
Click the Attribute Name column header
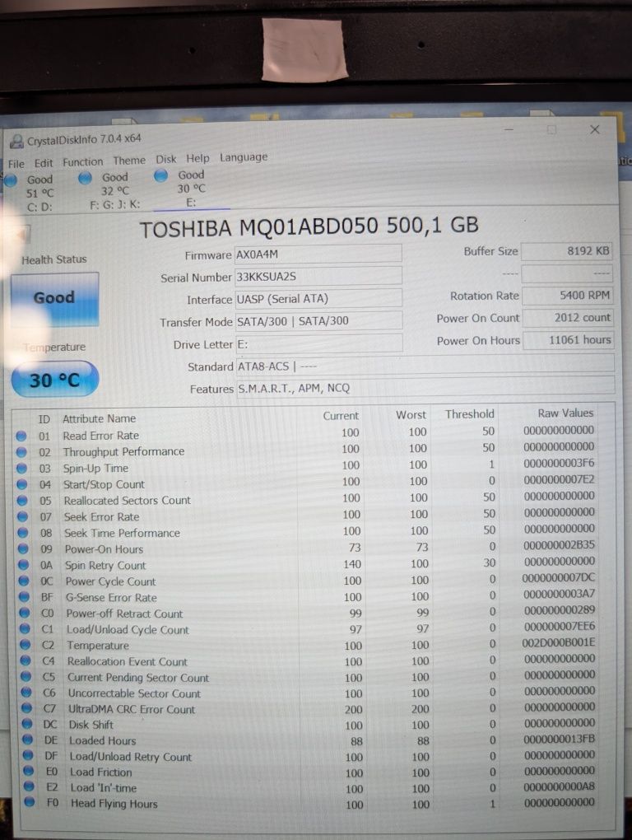[x=99, y=419]
